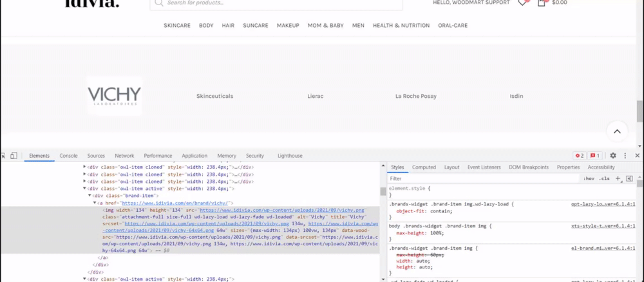Open SKINCARE navigation menu
Image resolution: width=644 pixels, height=282 pixels.
[x=177, y=26]
